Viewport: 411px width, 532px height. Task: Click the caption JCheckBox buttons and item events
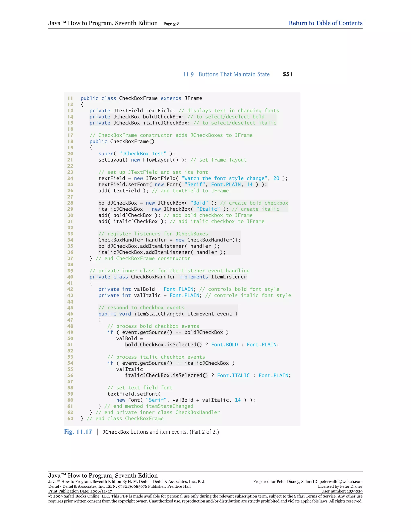point(161,432)
